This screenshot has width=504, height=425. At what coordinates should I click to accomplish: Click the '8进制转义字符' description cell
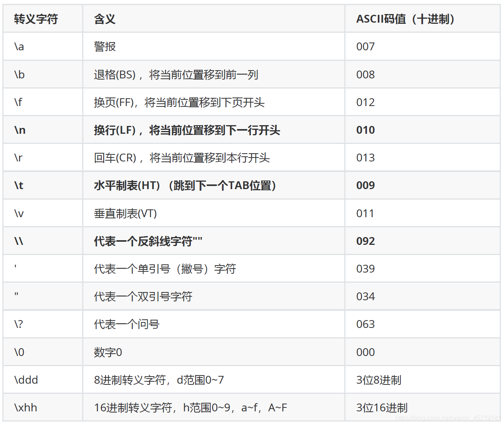tap(213, 380)
